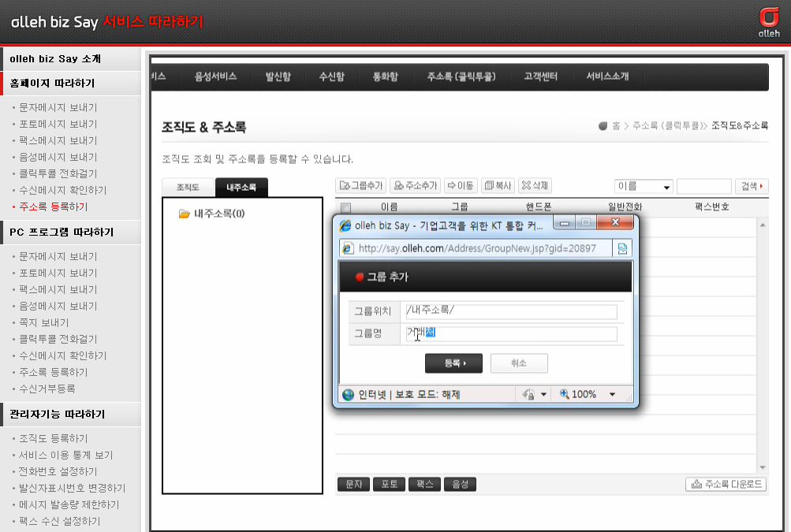791x532 pixels.
Task: Open the 이름 search field dropdown
Action: point(644,187)
